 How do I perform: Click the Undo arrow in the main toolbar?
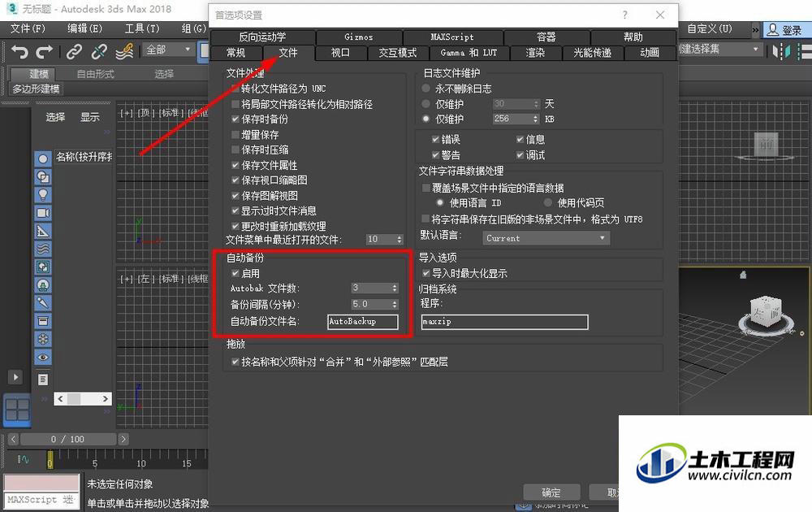tap(19, 51)
